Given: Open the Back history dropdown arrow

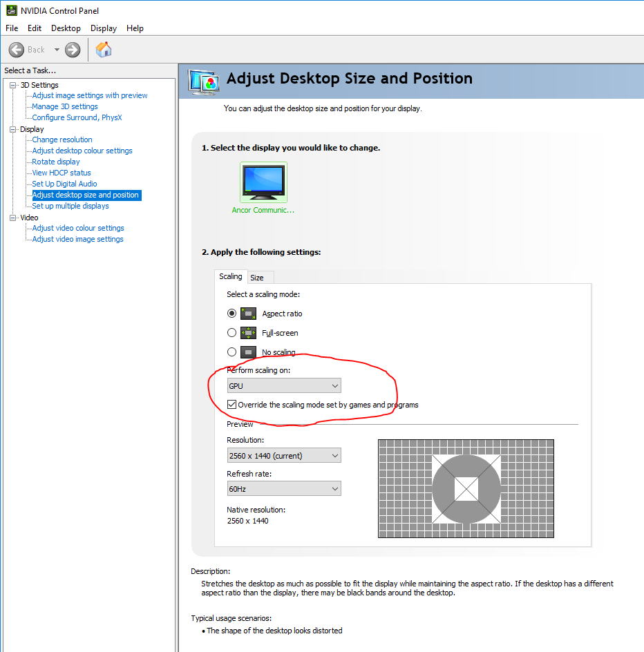Looking at the screenshot, I should [57, 50].
